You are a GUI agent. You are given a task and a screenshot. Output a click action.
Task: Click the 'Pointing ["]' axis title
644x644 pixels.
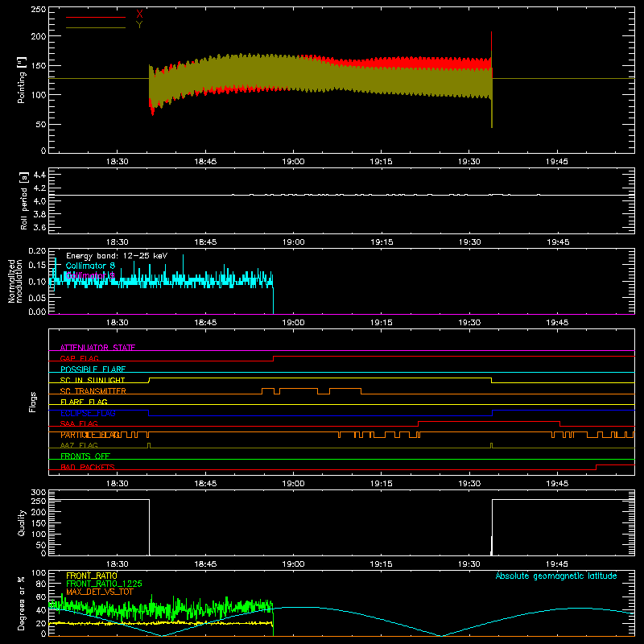pos(22,80)
